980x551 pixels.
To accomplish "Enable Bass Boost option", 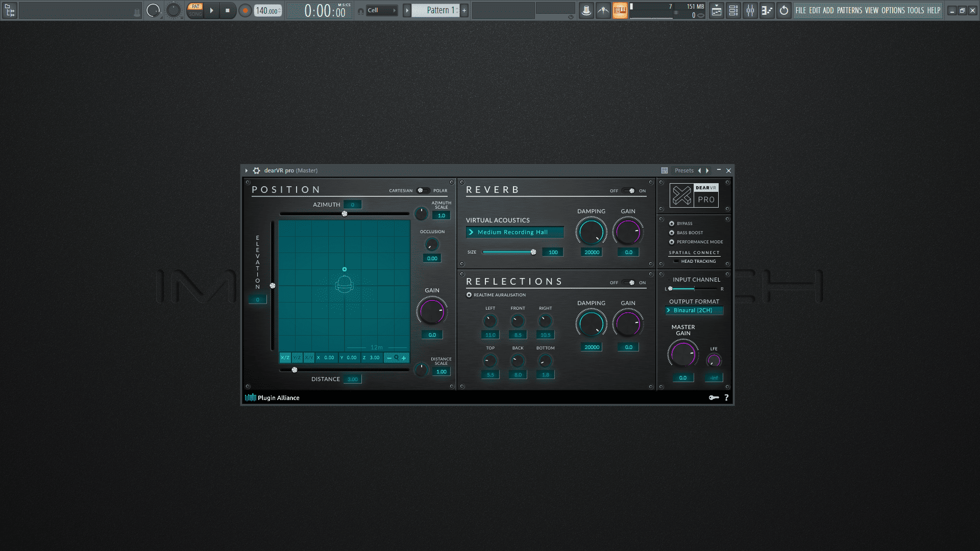I will [672, 233].
